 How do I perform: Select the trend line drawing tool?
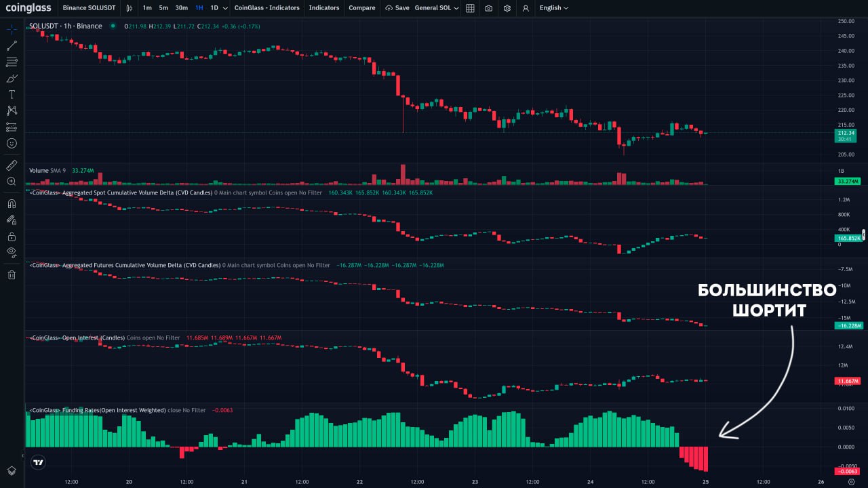(x=12, y=45)
